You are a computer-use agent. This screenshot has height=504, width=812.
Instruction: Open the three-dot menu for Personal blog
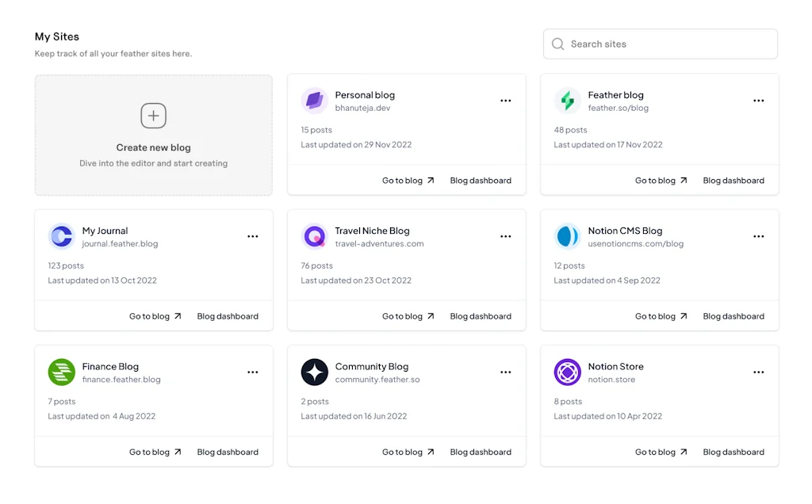click(506, 101)
